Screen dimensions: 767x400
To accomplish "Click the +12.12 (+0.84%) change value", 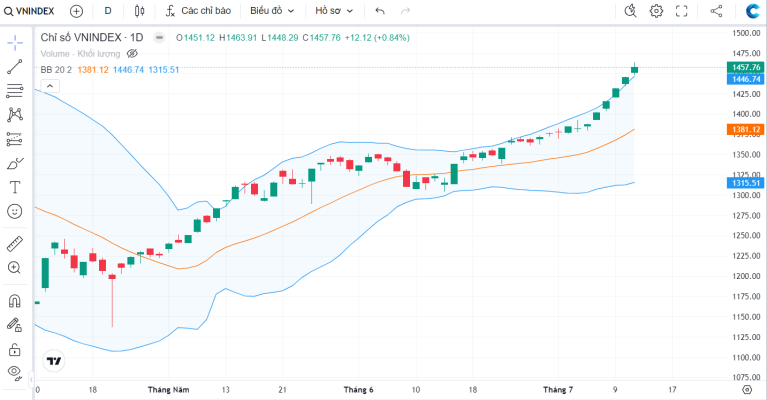I will (377, 38).
